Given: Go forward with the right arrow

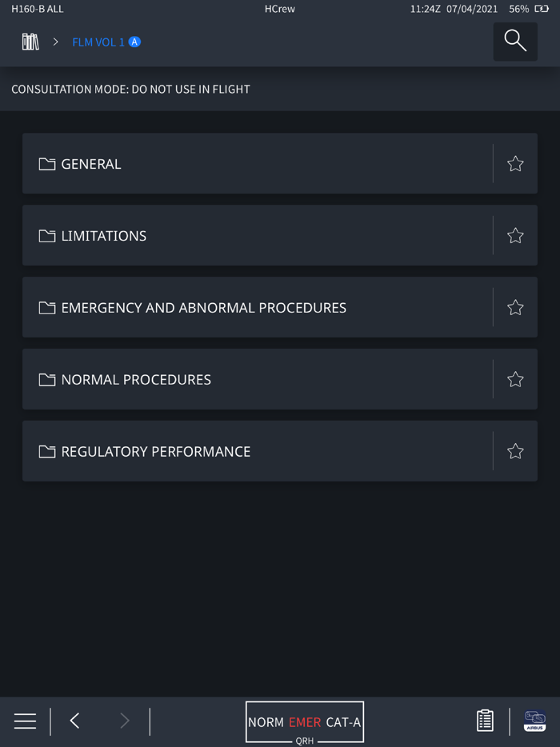Looking at the screenshot, I should coord(124,721).
